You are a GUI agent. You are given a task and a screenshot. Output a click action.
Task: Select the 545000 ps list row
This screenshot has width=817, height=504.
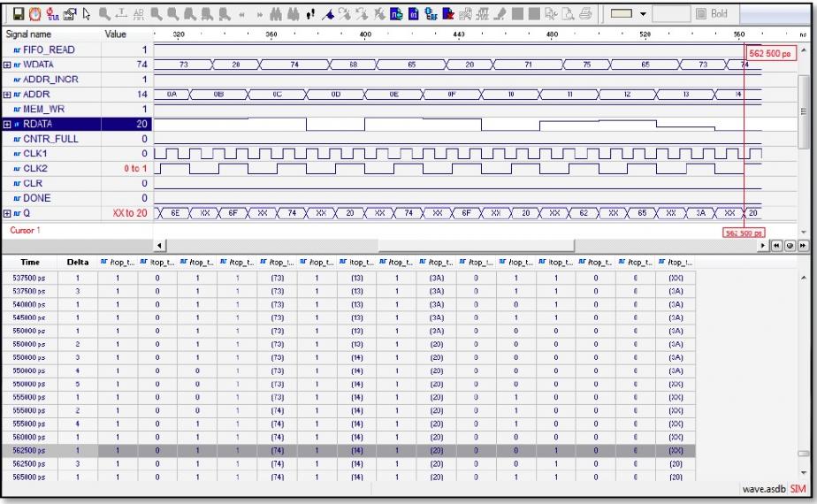pos(348,318)
